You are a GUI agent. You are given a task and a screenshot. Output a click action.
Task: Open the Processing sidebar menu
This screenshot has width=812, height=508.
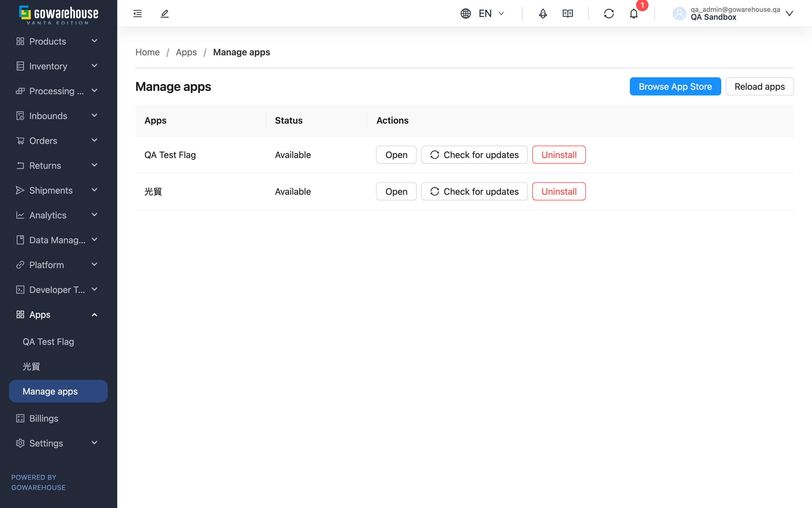pyautogui.click(x=57, y=91)
